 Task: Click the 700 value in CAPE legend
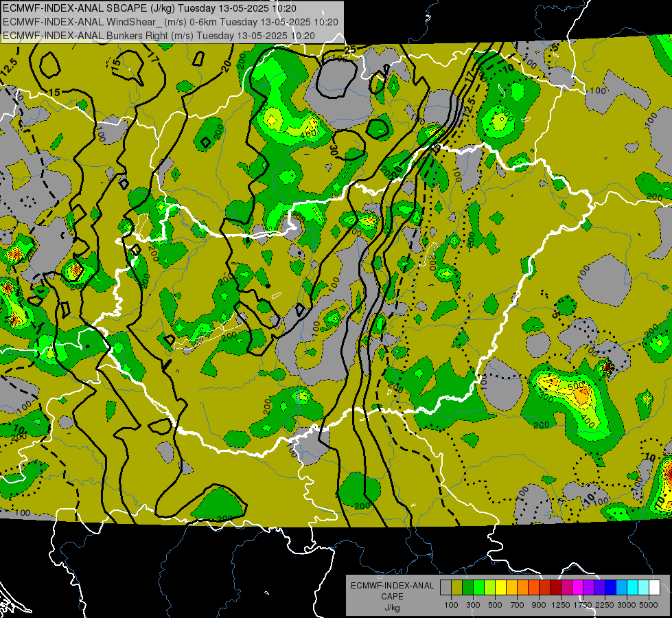517,605
